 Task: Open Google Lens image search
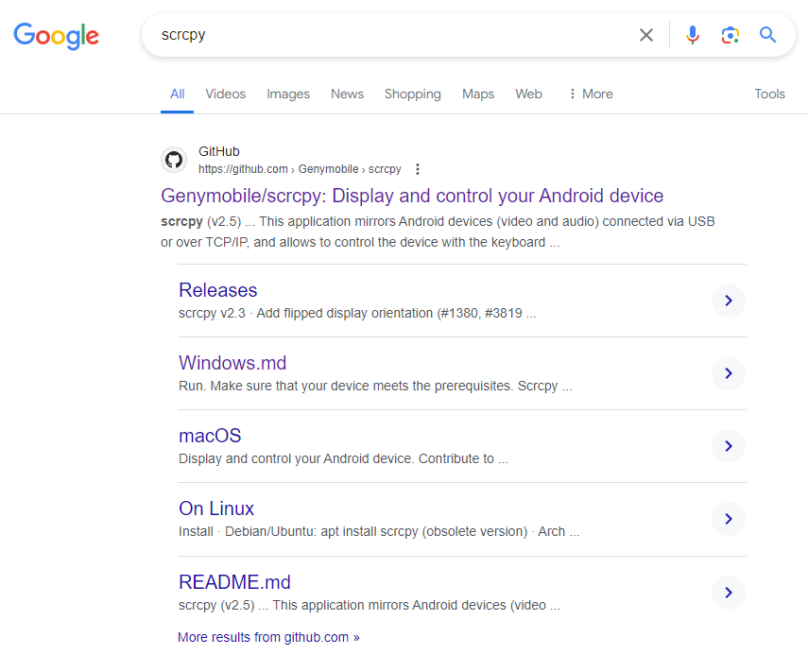point(731,35)
